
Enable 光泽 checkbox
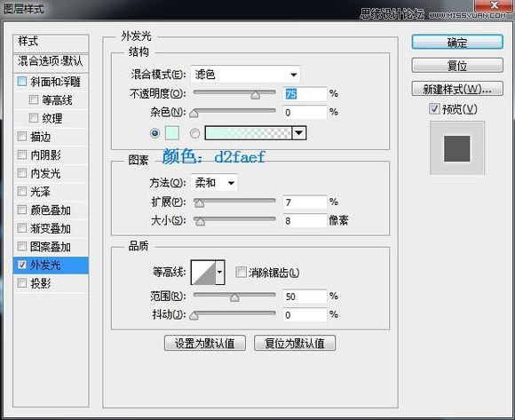coord(22,192)
